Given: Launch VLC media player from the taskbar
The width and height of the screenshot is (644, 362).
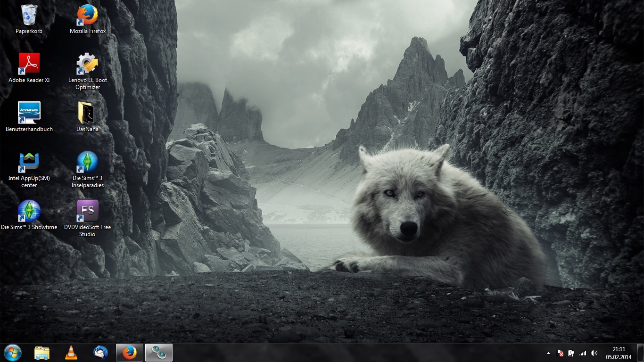Looking at the screenshot, I should coord(71,353).
